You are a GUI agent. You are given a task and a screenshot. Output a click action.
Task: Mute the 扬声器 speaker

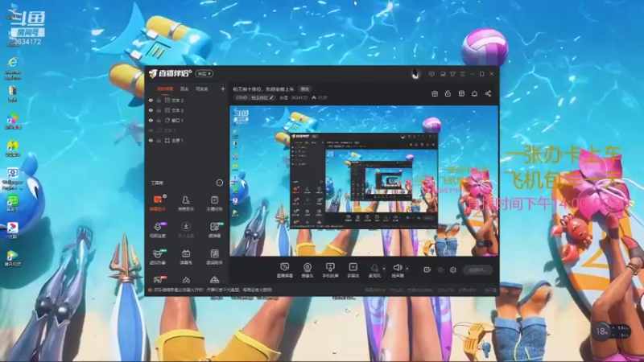[x=397, y=270]
